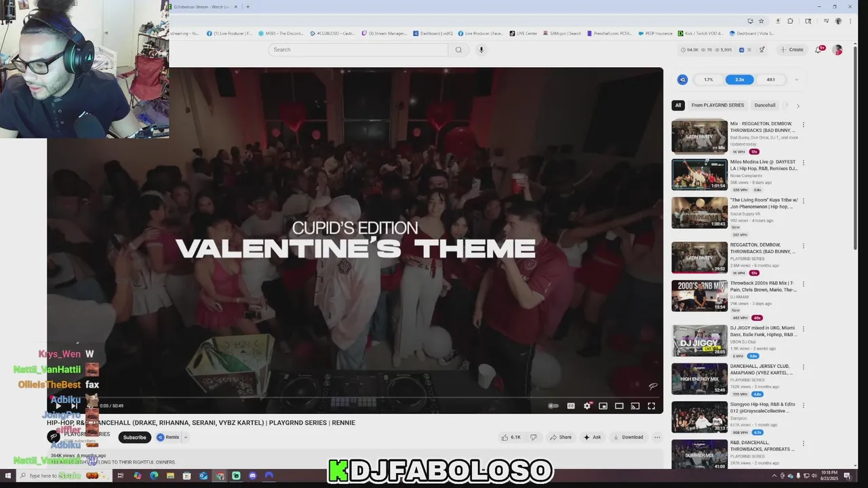Open the browser downloads icon
Screen dimensions: 868x488
pyautogui.click(x=778, y=21)
